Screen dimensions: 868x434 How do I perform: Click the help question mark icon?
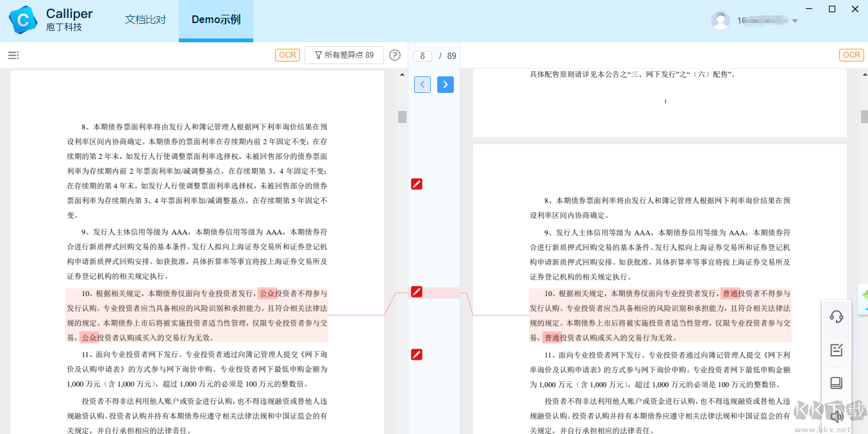[x=395, y=56]
